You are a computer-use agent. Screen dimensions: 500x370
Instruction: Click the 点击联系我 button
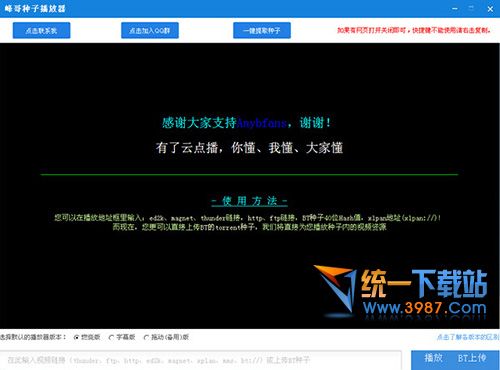(41, 30)
